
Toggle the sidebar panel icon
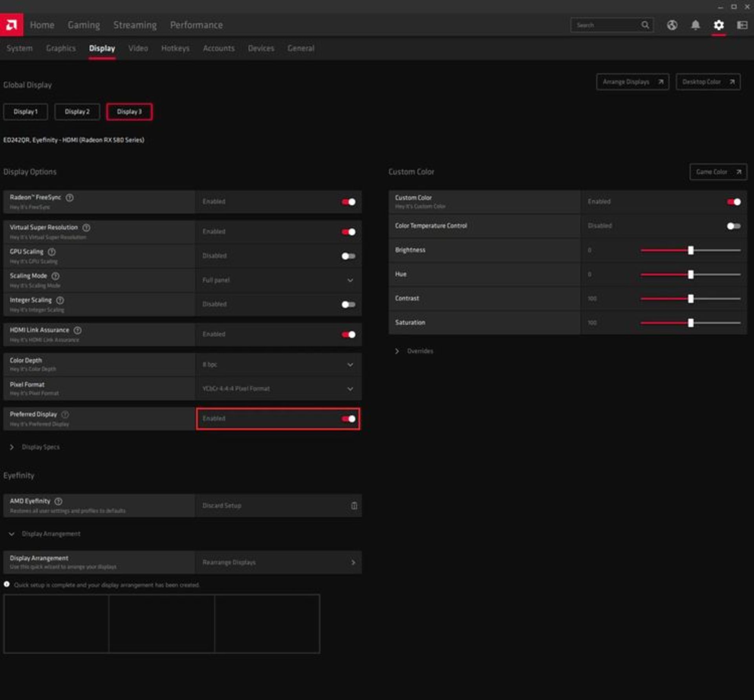(x=742, y=25)
